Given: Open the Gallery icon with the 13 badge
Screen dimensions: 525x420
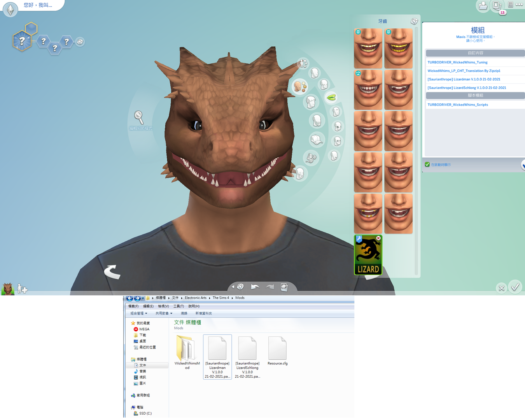Looking at the screenshot, I should (x=497, y=6).
